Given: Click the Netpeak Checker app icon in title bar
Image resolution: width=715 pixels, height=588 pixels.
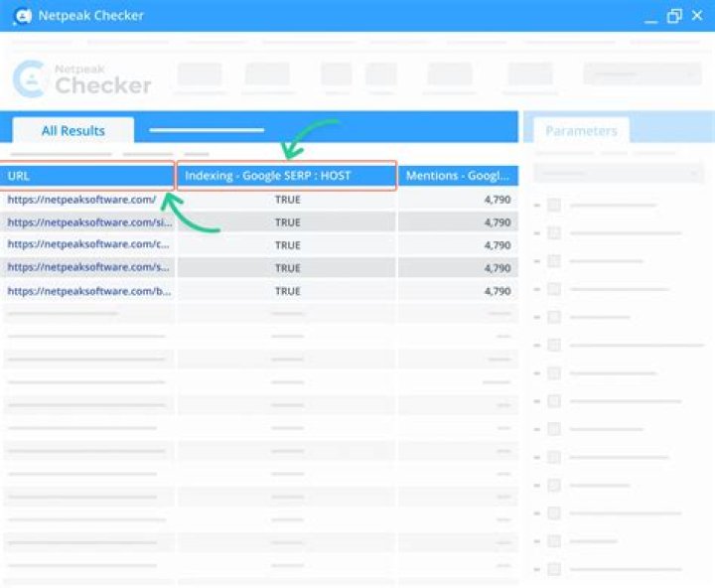Looking at the screenshot, I should 23,16.
